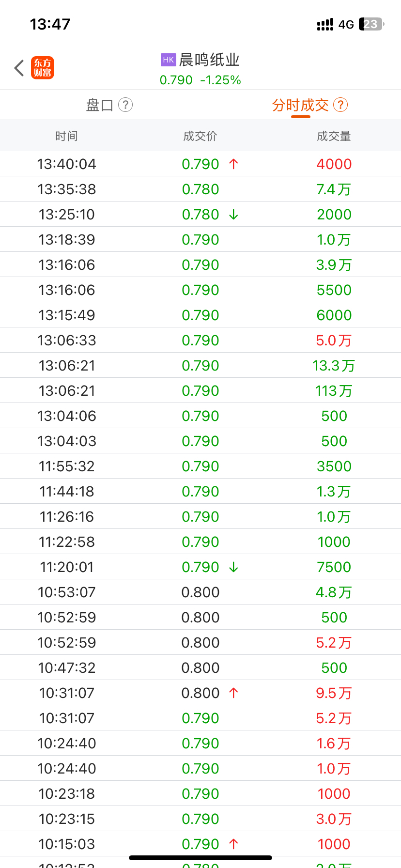The image size is (401, 868).
Task: Tap the back arrow chevron
Action: pos(19,68)
